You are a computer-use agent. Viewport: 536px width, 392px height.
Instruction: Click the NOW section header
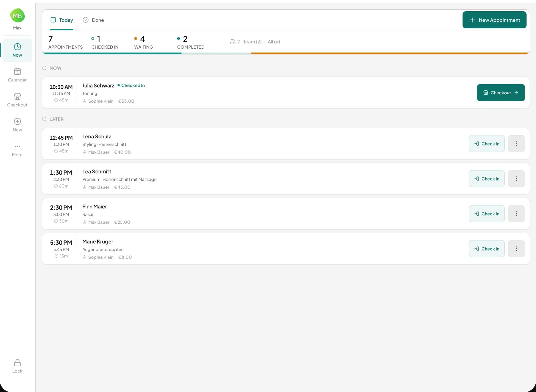tap(55, 68)
